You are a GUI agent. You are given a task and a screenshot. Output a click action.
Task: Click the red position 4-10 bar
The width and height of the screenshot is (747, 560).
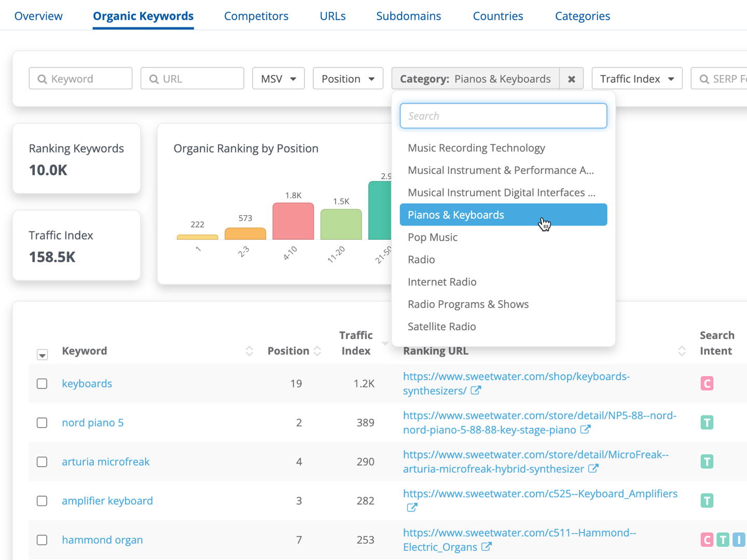tap(293, 221)
